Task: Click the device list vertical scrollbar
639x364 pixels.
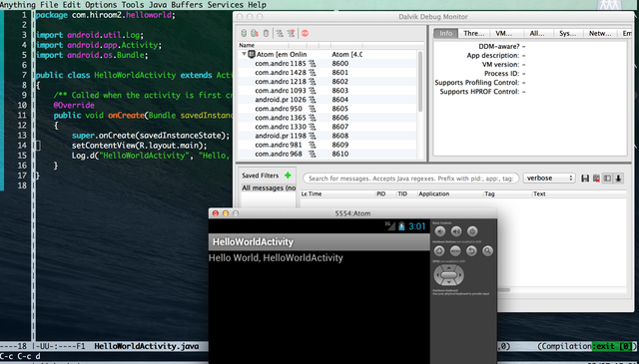Action: (420, 82)
